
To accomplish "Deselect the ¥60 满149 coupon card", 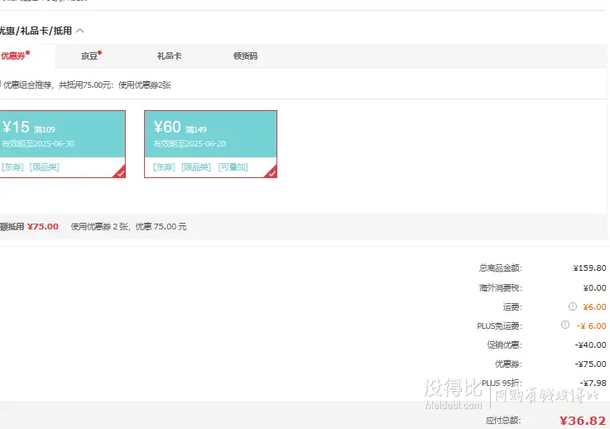I will point(210,144).
